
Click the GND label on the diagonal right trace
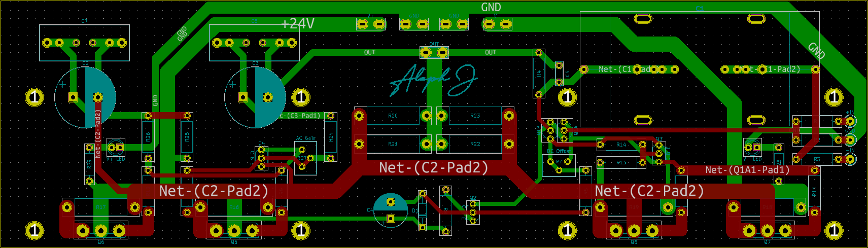pos(816,50)
